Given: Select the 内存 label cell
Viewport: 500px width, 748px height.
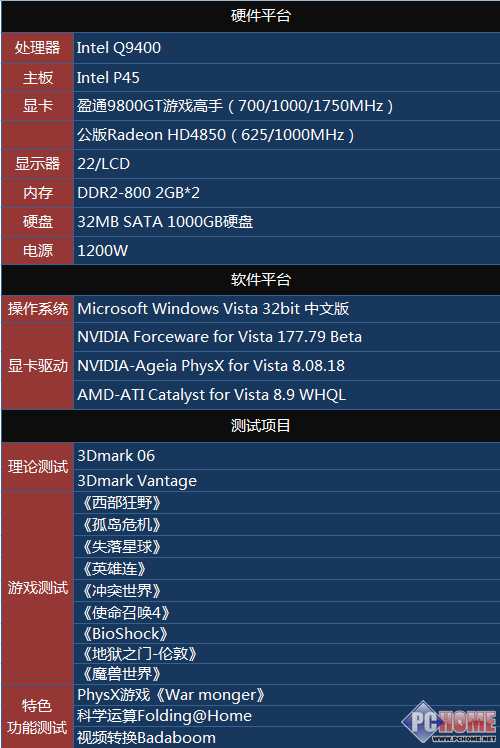Looking at the screenshot, I should (38, 193).
